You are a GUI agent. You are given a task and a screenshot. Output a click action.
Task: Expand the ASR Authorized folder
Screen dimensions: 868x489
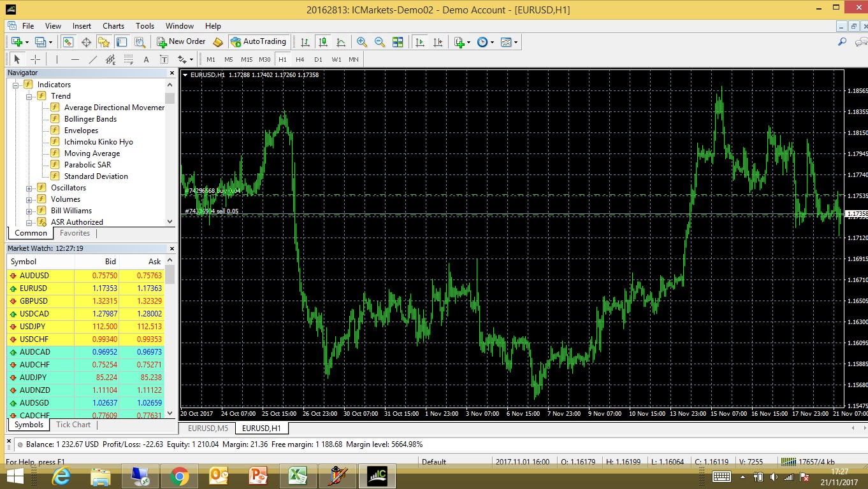tap(29, 222)
